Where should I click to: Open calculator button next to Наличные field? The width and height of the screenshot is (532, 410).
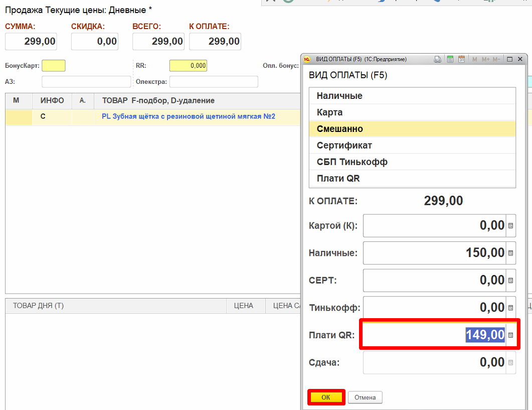pos(511,253)
